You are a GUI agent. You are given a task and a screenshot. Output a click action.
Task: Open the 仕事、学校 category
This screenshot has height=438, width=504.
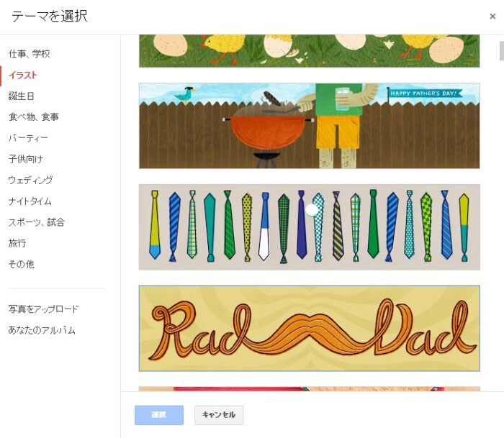[30, 54]
